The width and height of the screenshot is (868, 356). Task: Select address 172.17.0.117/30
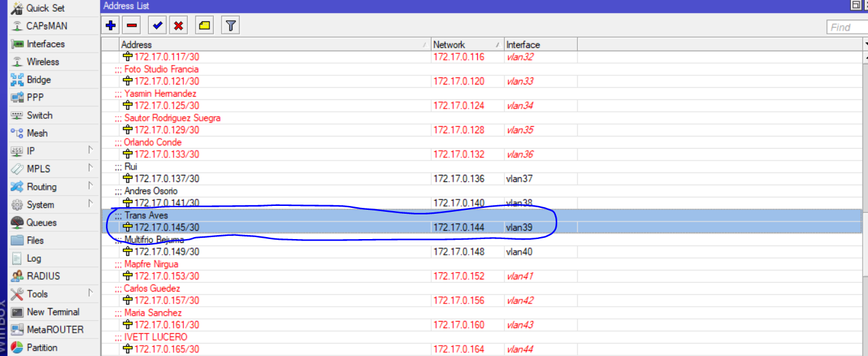pyautogui.click(x=167, y=57)
